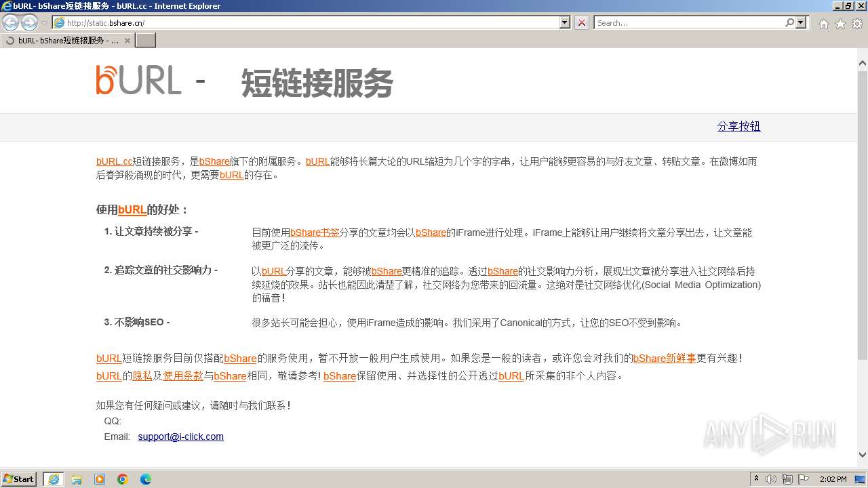This screenshot has height=488, width=868.
Task: Open Windows Media Player from taskbar
Action: tap(100, 479)
